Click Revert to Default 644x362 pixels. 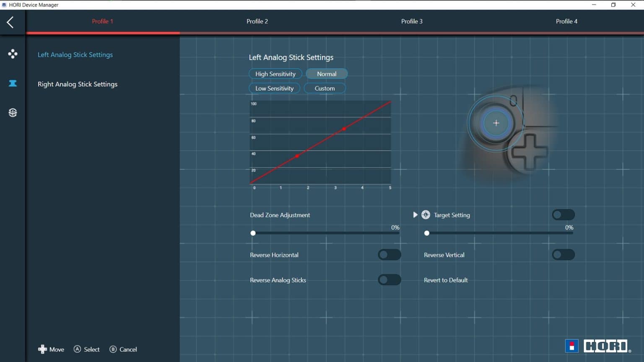[446, 280]
